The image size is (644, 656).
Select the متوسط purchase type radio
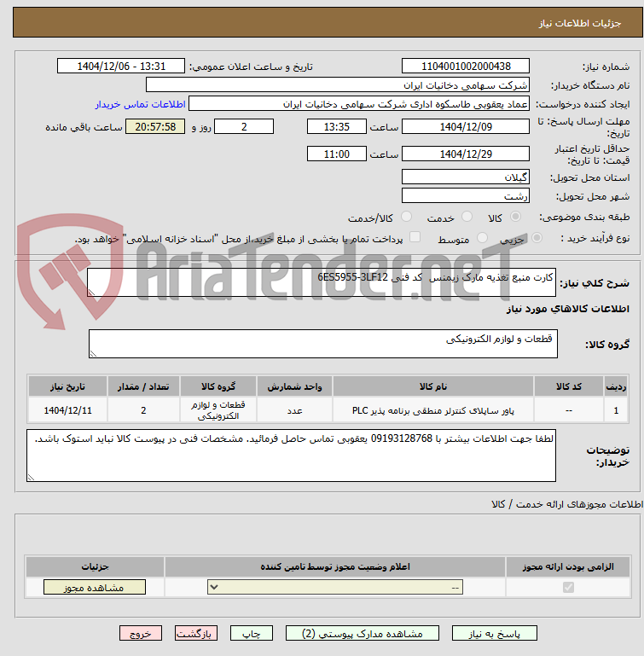click(x=482, y=238)
